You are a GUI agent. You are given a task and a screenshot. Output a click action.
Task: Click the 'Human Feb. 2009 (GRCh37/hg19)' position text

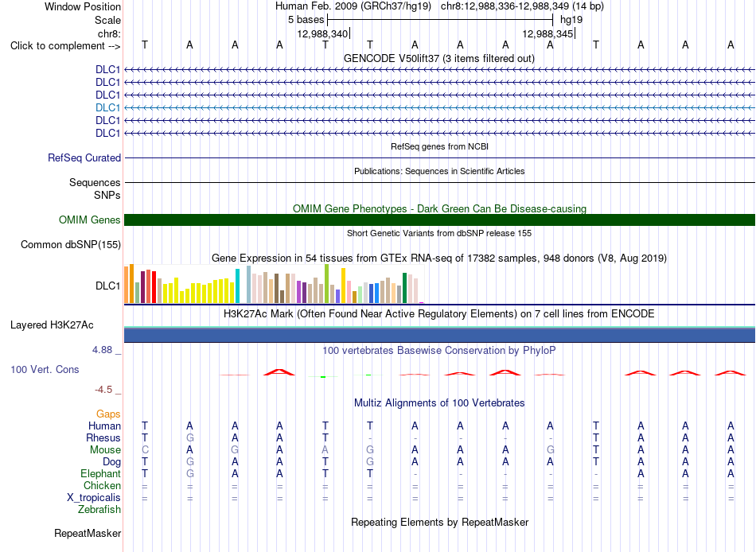(x=353, y=6)
